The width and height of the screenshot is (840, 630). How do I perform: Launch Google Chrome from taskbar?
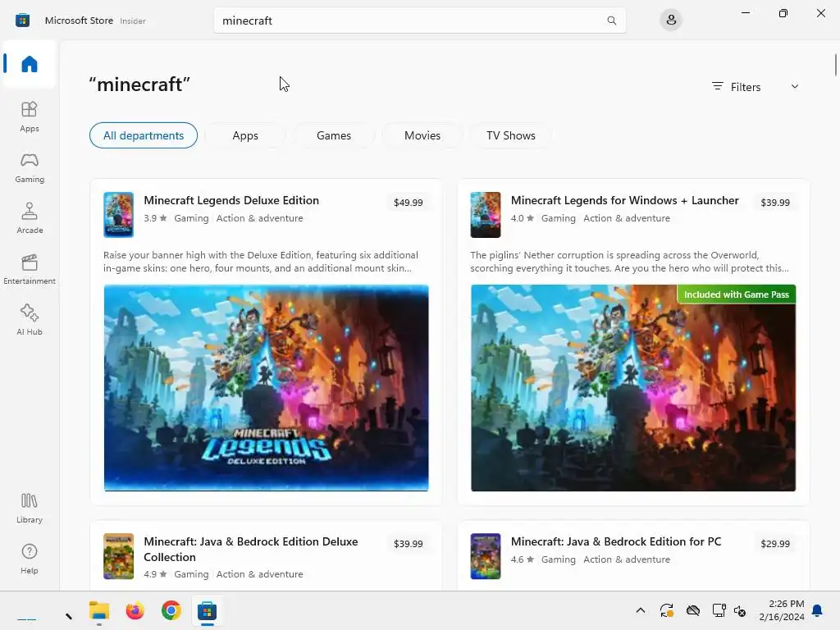pos(171,610)
